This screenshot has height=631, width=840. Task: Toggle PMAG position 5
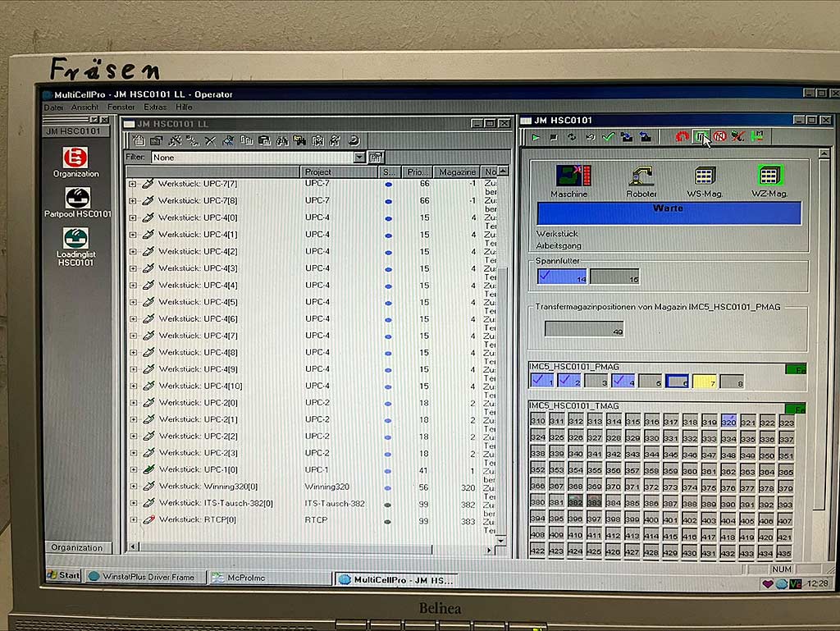[x=651, y=382]
